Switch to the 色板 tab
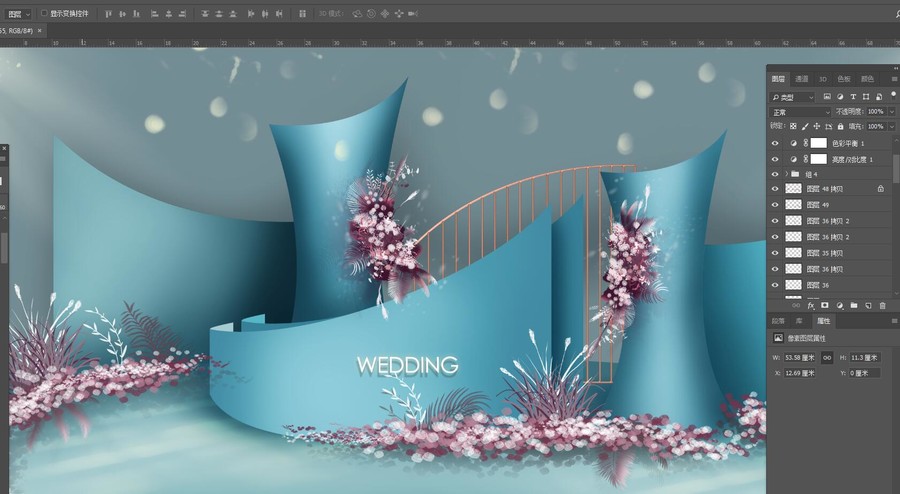The image size is (900, 494). point(844,79)
